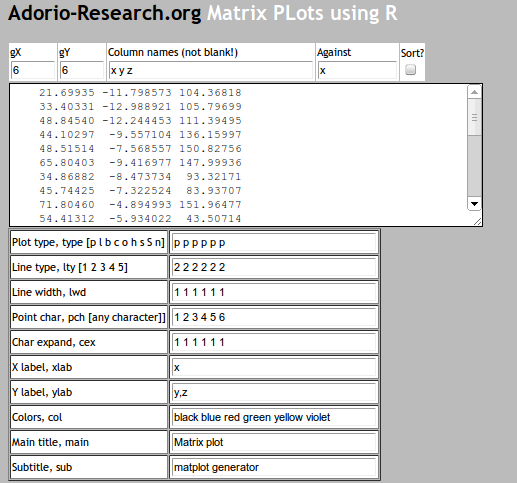
Task: Focus the Line type lty field
Action: click(274, 267)
